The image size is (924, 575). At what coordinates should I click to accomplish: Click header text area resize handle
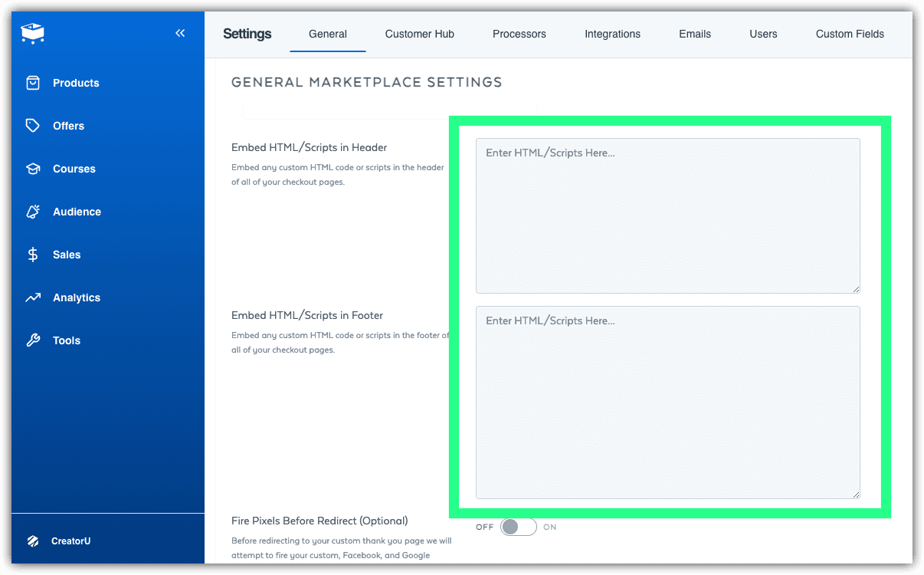[x=856, y=288]
